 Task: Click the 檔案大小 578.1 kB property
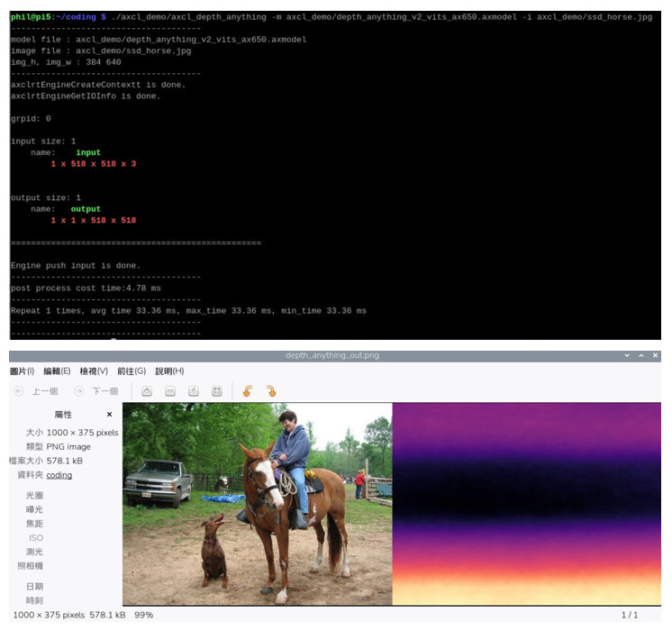(46, 462)
